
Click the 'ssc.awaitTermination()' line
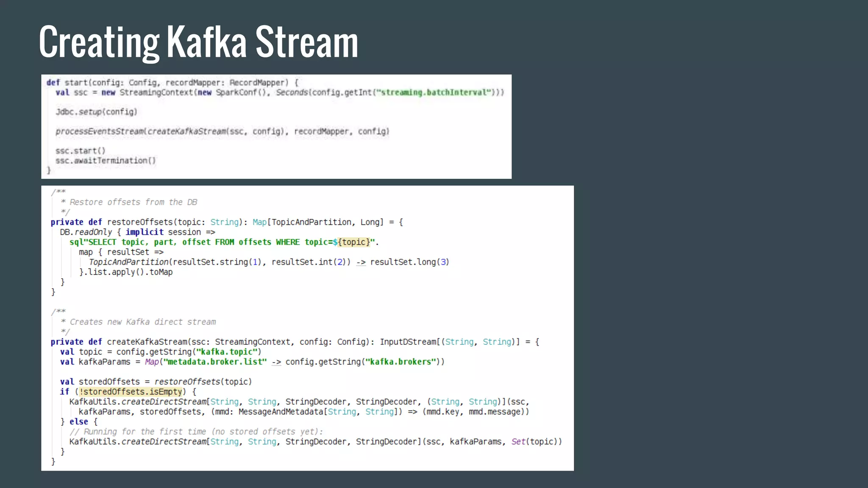106,161
